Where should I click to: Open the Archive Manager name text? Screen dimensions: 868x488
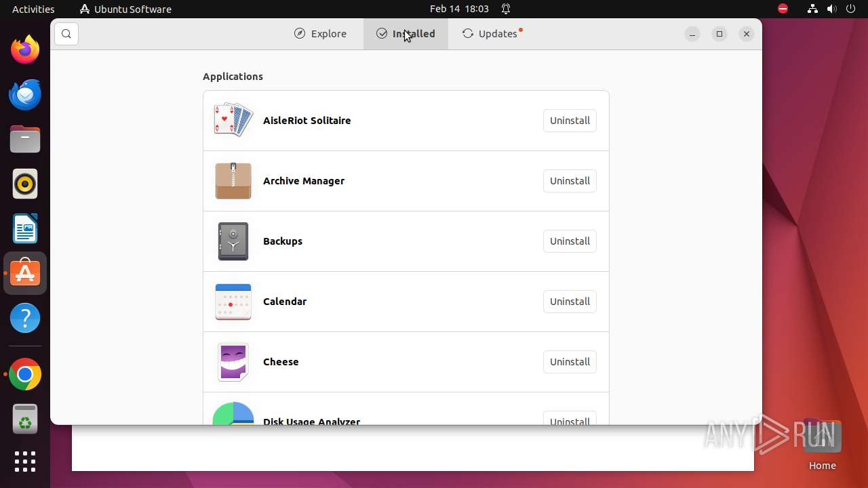coord(304,181)
